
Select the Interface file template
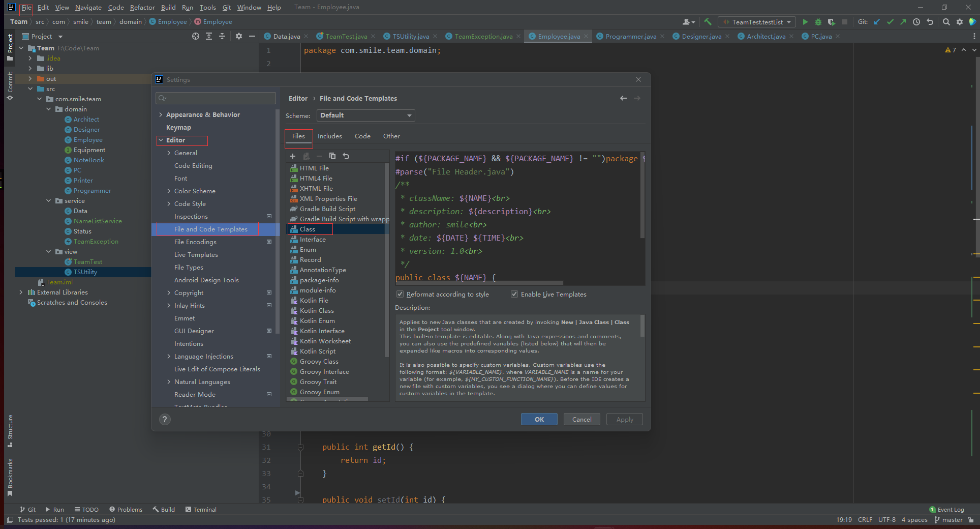pyautogui.click(x=313, y=239)
